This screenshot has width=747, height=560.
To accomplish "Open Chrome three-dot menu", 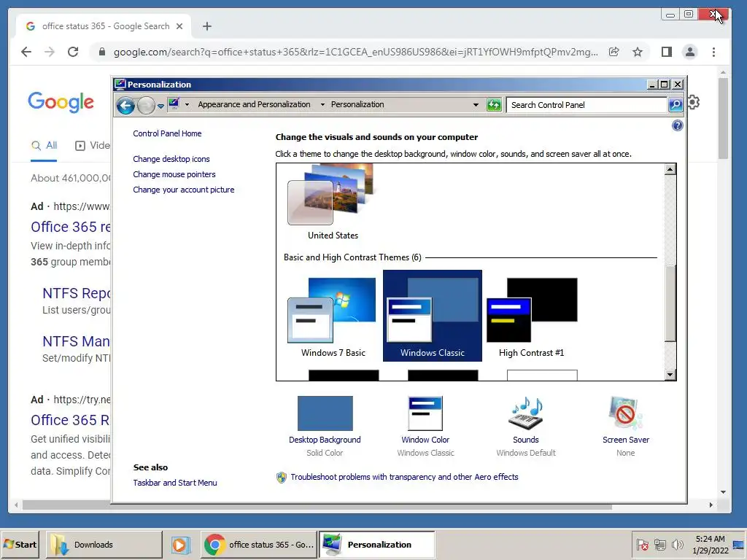I will tap(713, 52).
